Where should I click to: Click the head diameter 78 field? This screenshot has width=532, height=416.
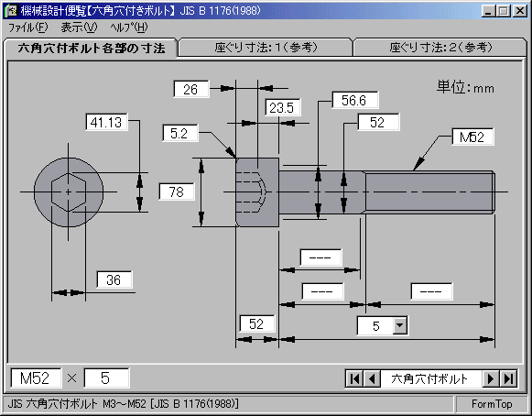point(177,192)
